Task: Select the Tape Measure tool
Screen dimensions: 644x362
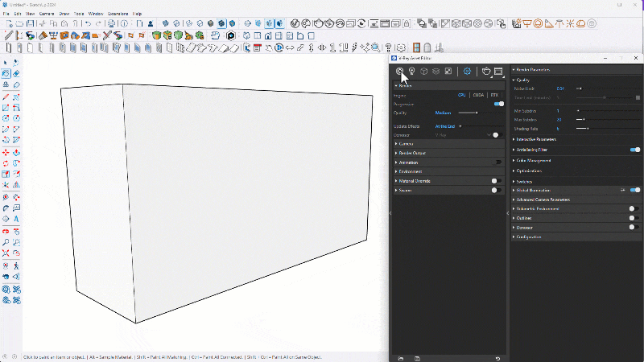Action: pos(6,196)
